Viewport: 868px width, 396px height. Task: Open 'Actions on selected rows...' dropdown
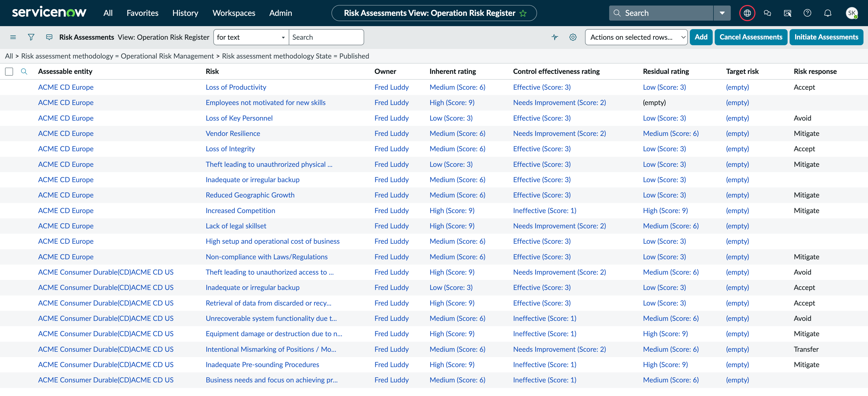coord(636,37)
